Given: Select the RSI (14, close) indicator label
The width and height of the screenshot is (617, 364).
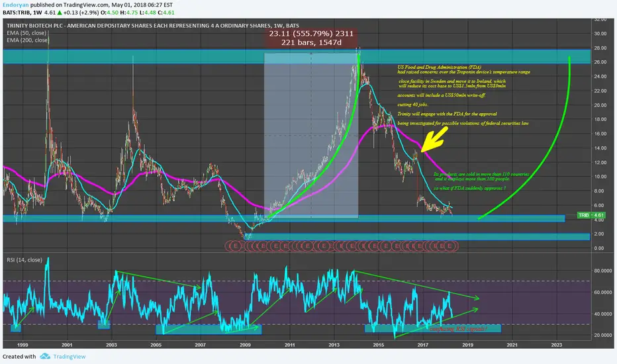Looking at the screenshot, I should pos(24,259).
